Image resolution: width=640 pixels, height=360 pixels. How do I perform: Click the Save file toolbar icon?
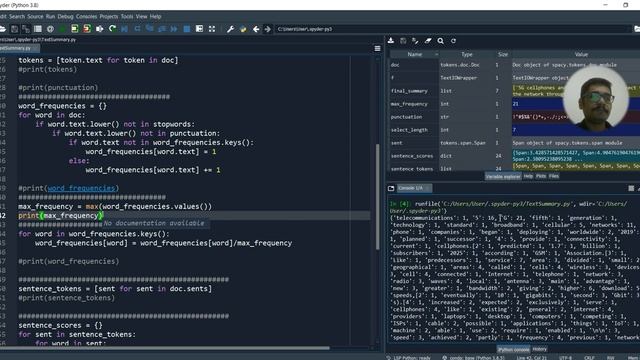14,29
